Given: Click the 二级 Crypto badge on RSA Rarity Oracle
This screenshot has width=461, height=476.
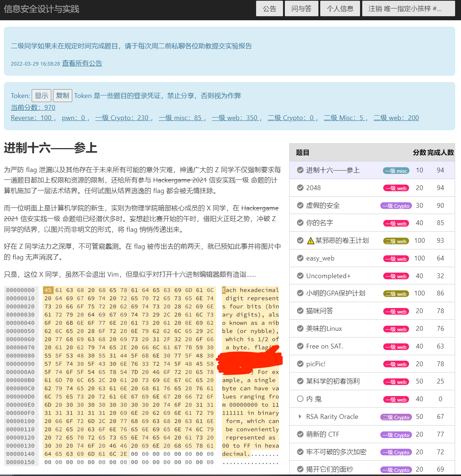Looking at the screenshot, I should [396, 417].
